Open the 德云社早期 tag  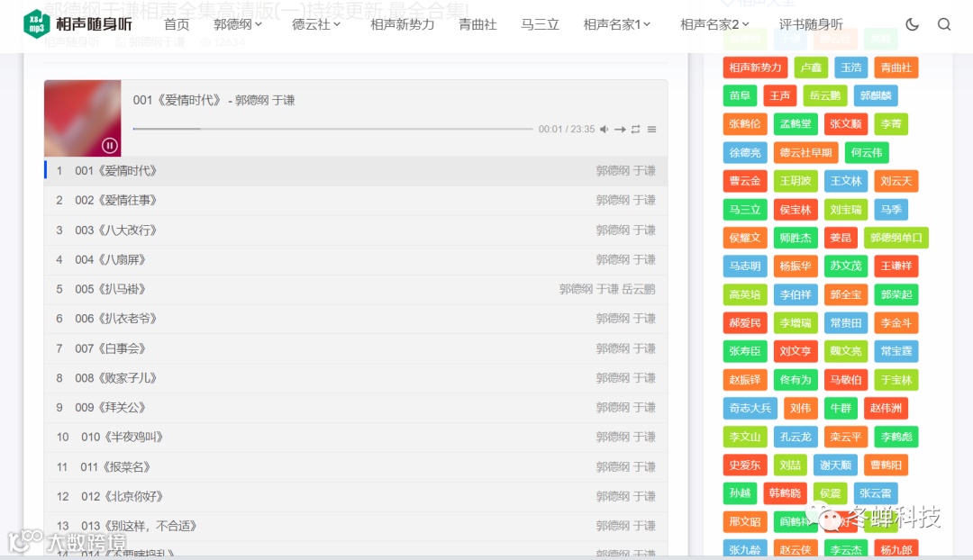pyautogui.click(x=805, y=152)
